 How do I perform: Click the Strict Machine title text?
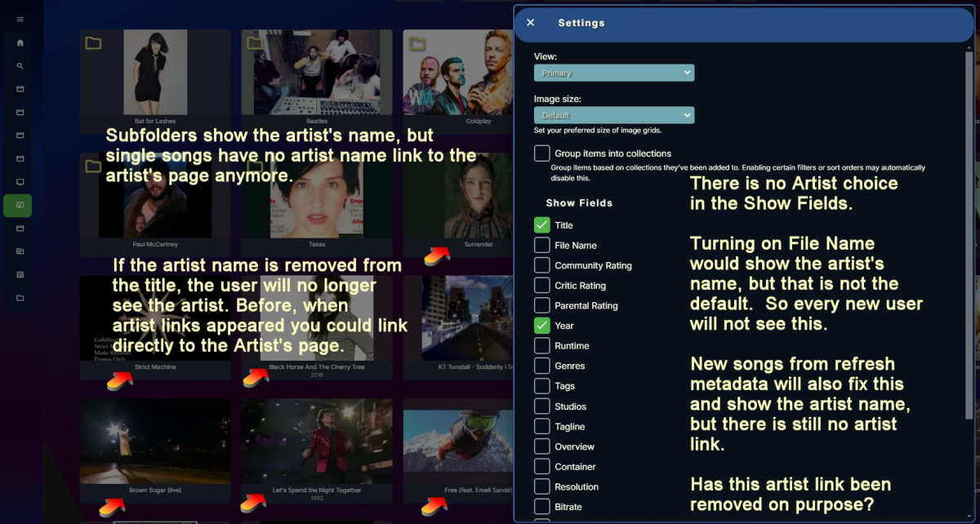point(155,367)
